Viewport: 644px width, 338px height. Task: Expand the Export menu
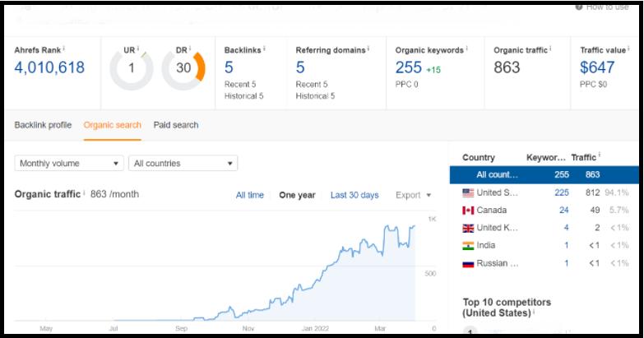click(413, 195)
